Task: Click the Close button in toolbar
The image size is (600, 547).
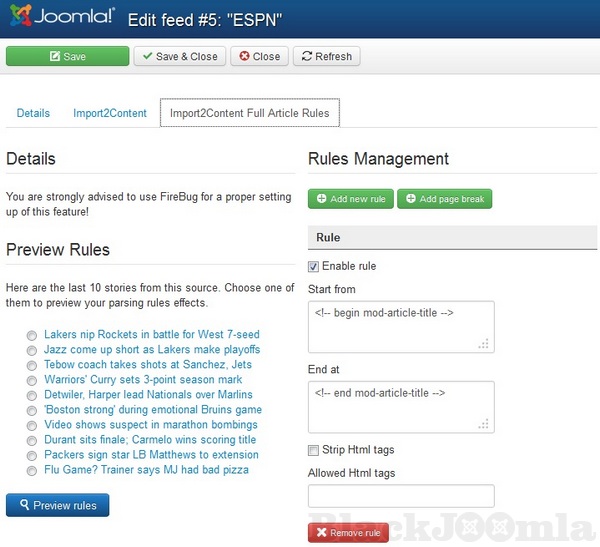Action: 259,57
